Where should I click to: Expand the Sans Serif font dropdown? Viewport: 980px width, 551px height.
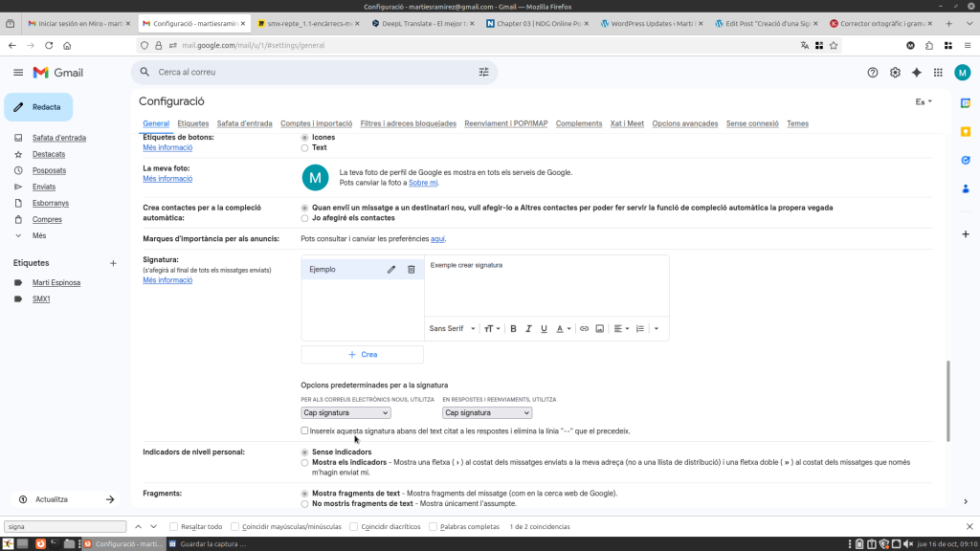pos(452,329)
